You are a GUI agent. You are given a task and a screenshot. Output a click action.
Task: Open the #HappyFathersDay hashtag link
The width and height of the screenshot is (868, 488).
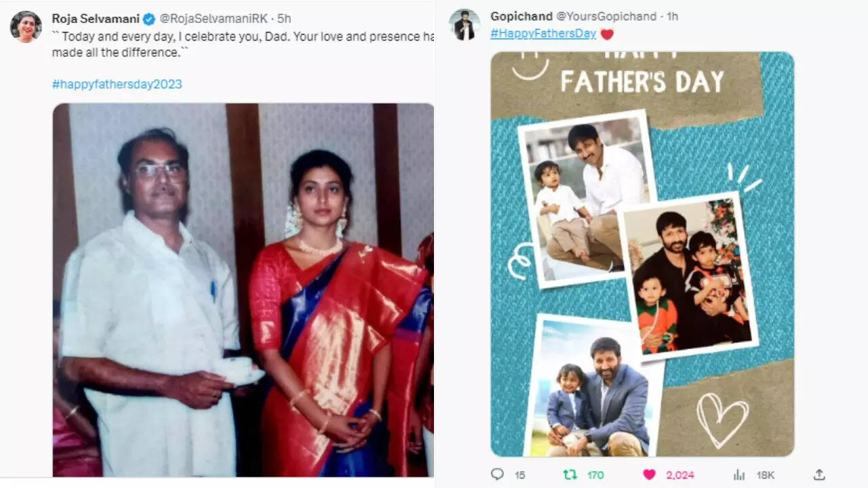point(543,33)
